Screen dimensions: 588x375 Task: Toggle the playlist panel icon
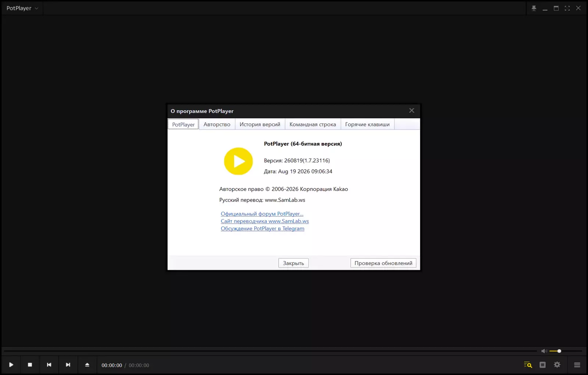(542, 365)
